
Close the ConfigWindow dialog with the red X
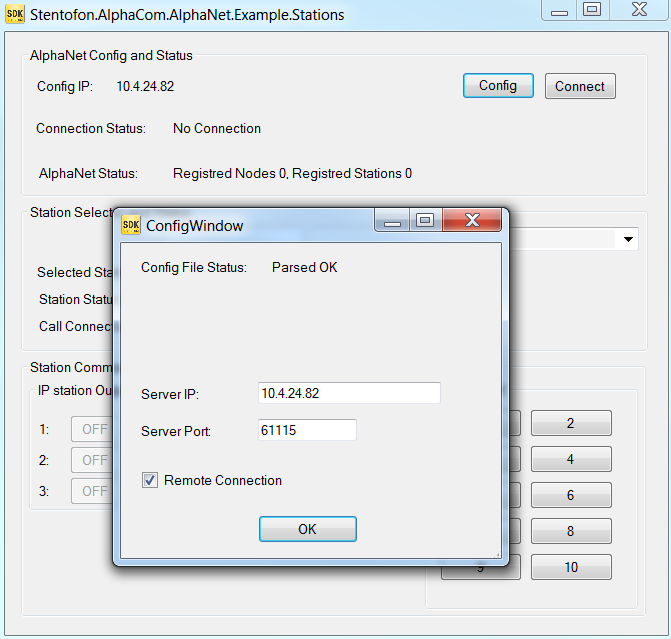pos(472,220)
